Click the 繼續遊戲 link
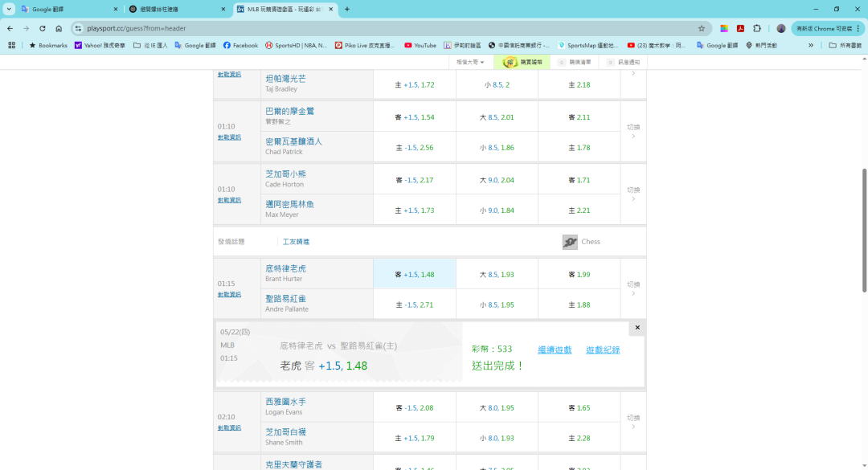 click(x=555, y=349)
